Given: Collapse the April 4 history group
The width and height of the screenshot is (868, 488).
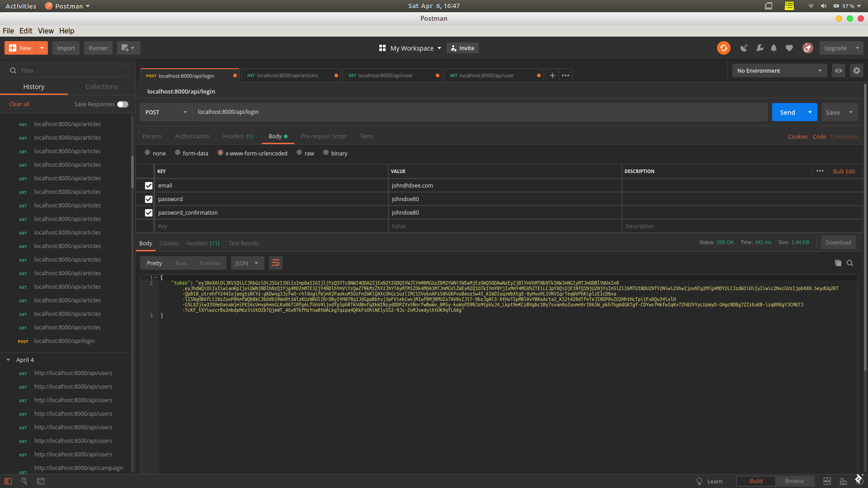Looking at the screenshot, I should [x=8, y=360].
